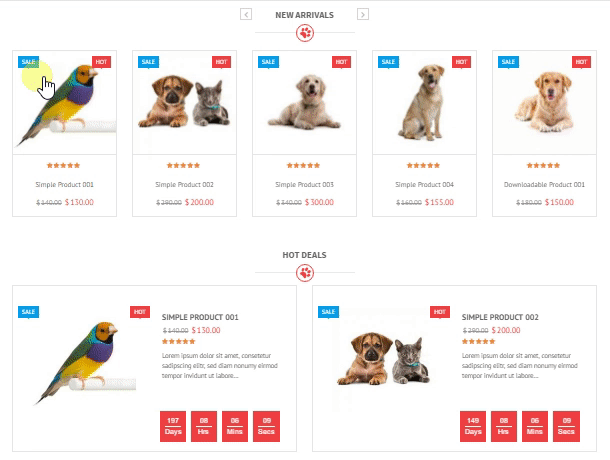Click the star rating of Simple Product 003
The width and height of the screenshot is (610, 460).
click(x=303, y=165)
